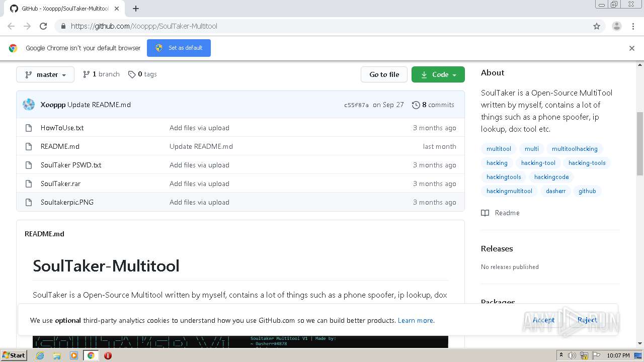The image size is (644, 362).
Task: Accept the analytics cookies
Action: 543,320
